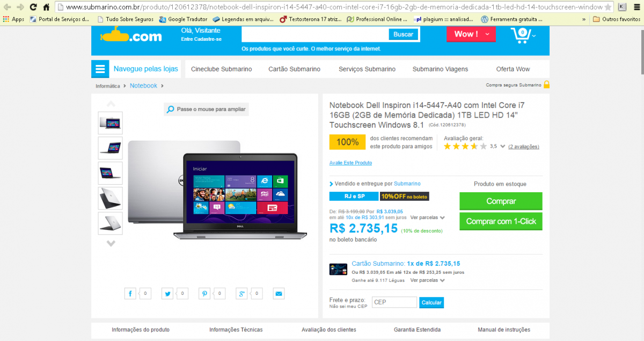
Task: Click the main Dell laptop image
Action: 217,189
